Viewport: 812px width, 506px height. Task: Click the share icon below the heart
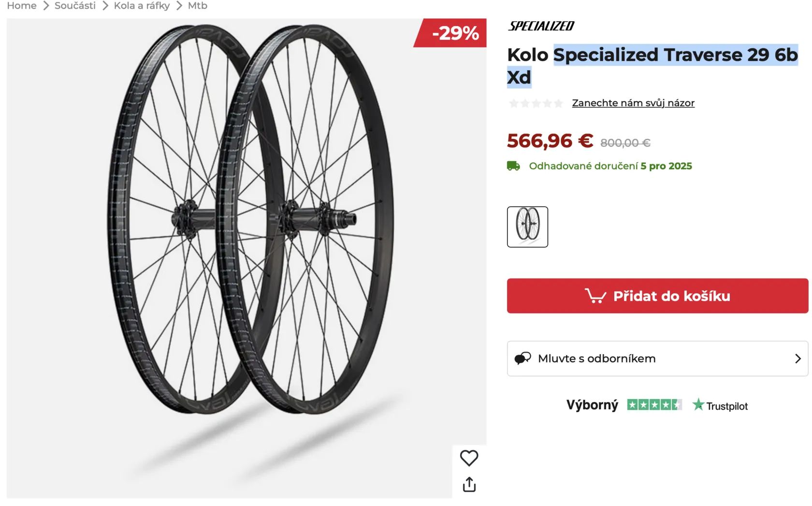tap(469, 484)
